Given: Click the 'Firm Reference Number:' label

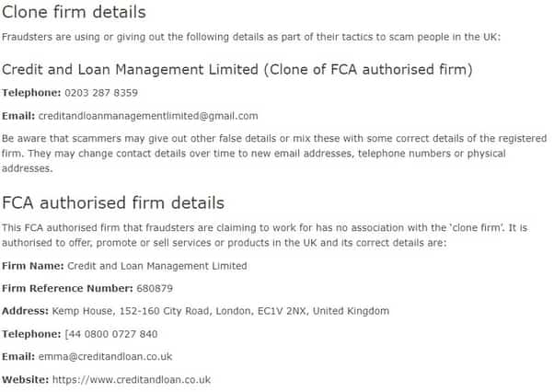Looking at the screenshot, I should (67, 289).
